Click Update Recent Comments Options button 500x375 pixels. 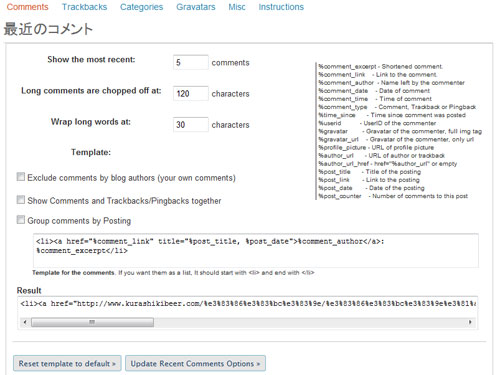tap(195, 363)
